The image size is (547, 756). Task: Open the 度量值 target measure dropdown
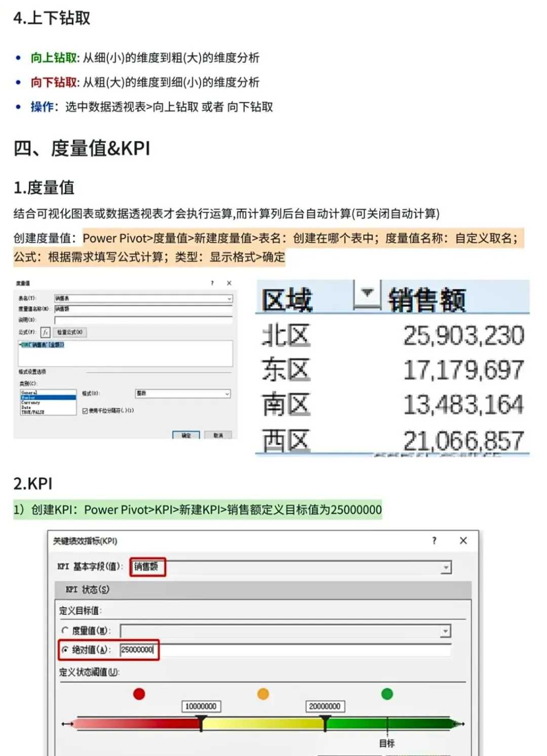pyautogui.click(x=445, y=631)
